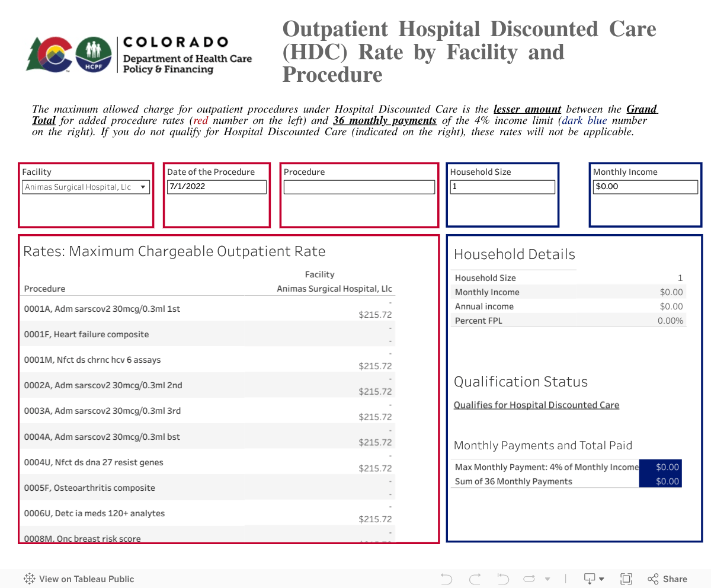Select row 0001A, Adm sarscov2 30mcg/0.3ml 1st
Viewport: 711px width, 588px height.
[x=208, y=309]
